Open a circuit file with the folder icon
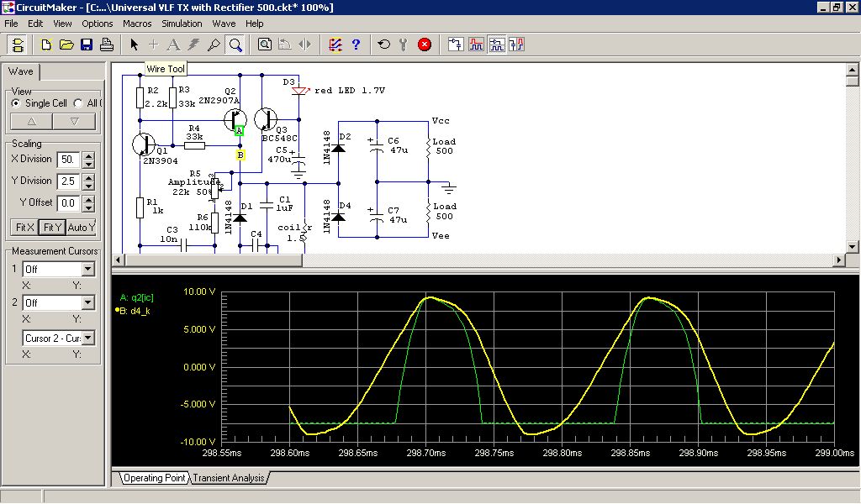The image size is (861, 504). pyautogui.click(x=66, y=45)
